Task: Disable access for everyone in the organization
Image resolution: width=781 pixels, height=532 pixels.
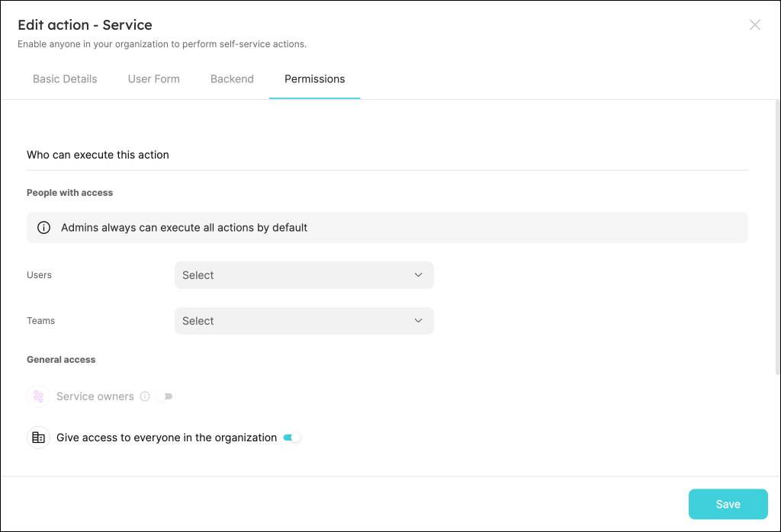Action: pos(292,437)
